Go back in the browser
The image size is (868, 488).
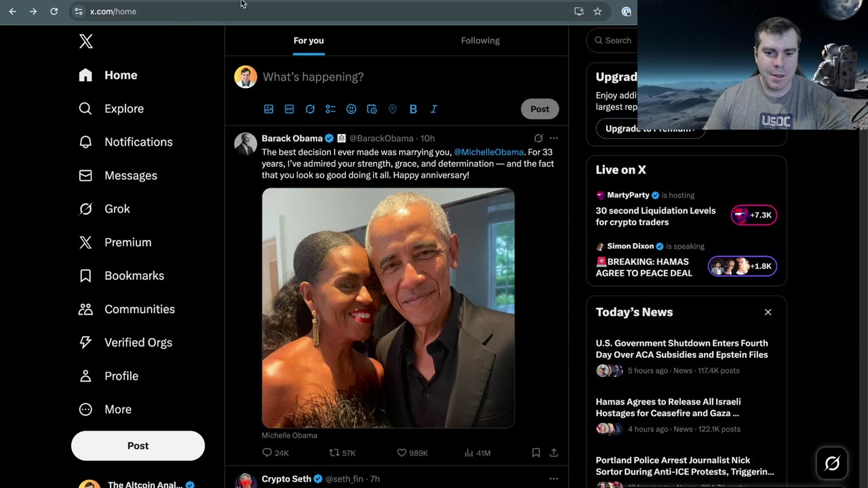(x=12, y=12)
